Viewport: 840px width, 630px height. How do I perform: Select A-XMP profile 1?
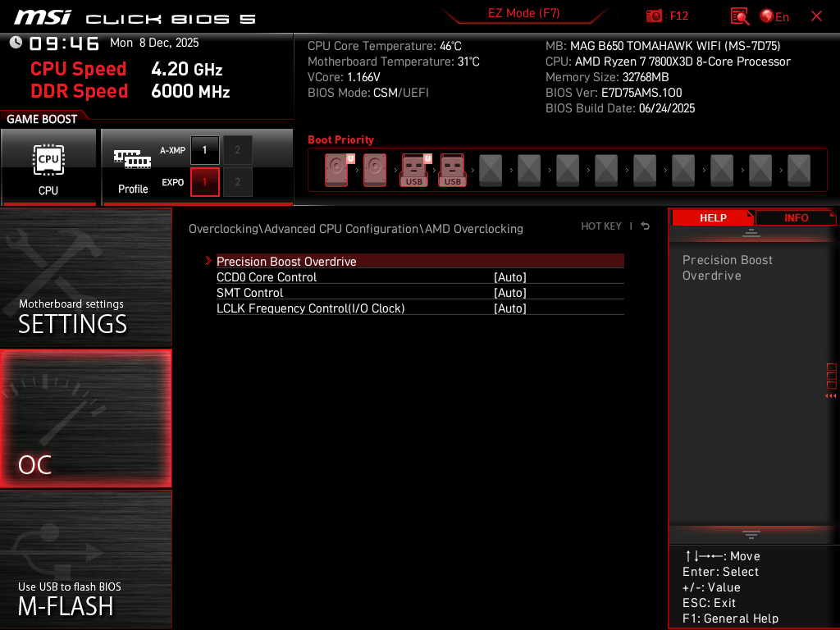[204, 150]
